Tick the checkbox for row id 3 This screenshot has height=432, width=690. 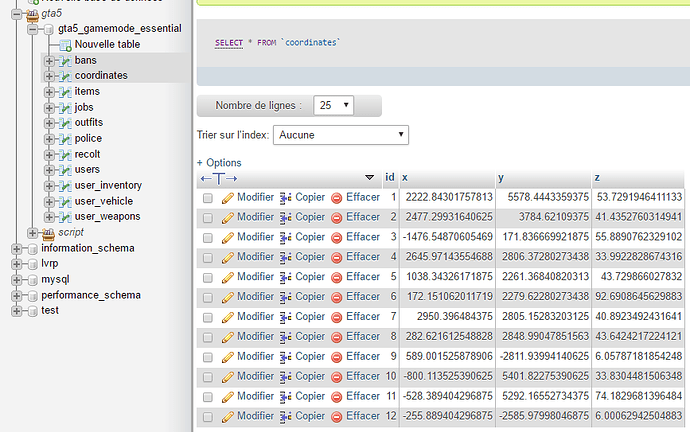point(208,238)
